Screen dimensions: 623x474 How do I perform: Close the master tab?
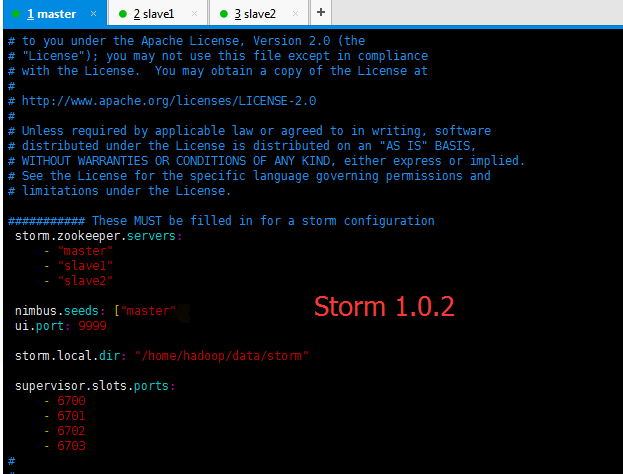[x=93, y=14]
